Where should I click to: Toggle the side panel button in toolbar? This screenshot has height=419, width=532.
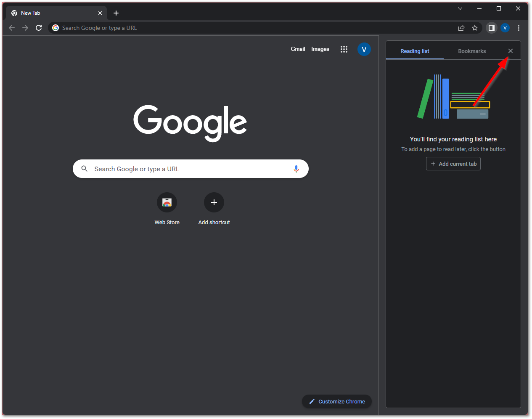click(x=491, y=28)
